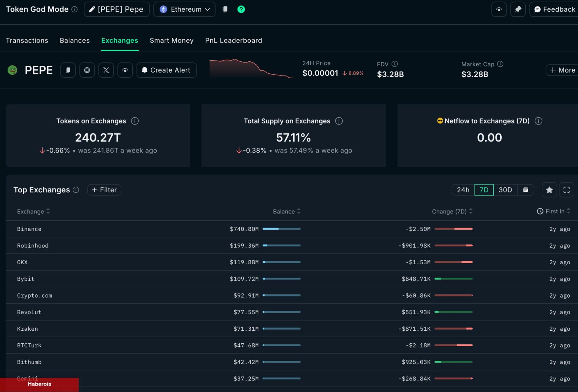
Task: Select the Exchanges tab
Action: coord(120,40)
